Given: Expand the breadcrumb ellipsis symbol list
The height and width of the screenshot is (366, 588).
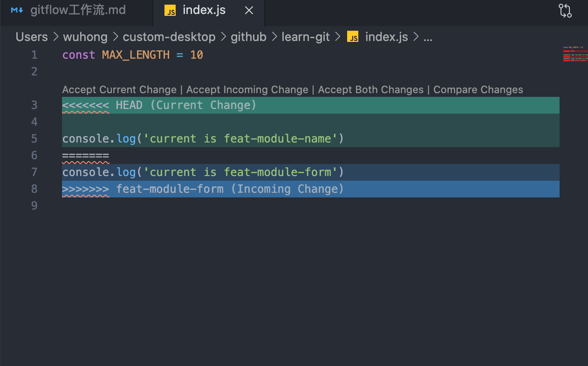Looking at the screenshot, I should [x=428, y=37].
